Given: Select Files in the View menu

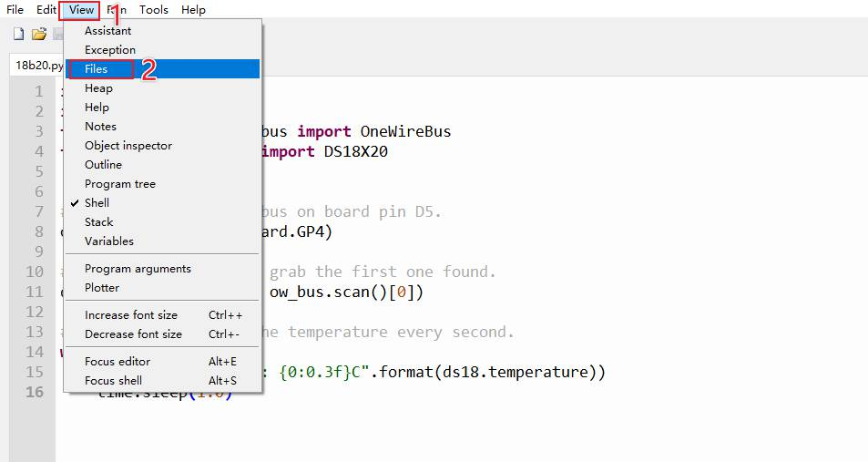Looking at the screenshot, I should [97, 69].
